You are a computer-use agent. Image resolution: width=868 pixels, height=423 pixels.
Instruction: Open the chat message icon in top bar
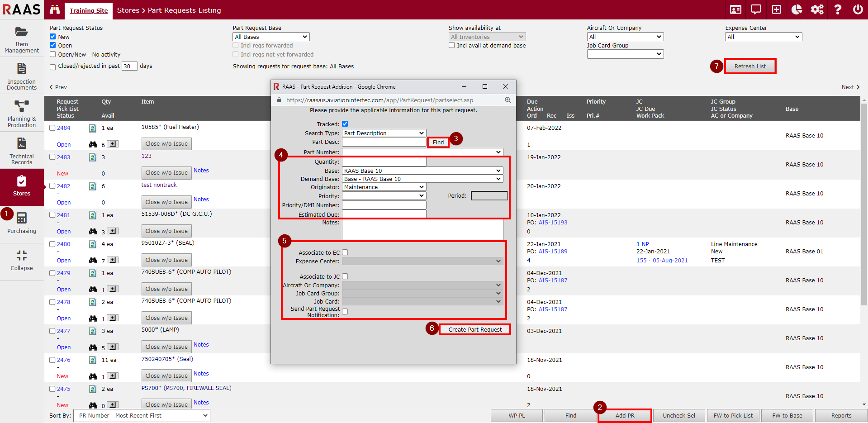(x=756, y=9)
